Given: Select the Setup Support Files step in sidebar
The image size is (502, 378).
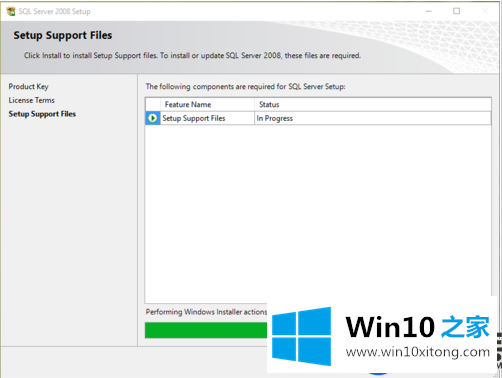Looking at the screenshot, I should tap(42, 114).
